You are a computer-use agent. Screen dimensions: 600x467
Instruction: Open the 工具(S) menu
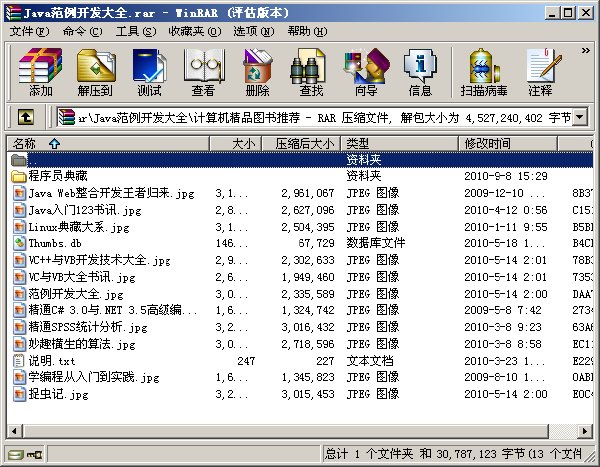pyautogui.click(x=136, y=31)
